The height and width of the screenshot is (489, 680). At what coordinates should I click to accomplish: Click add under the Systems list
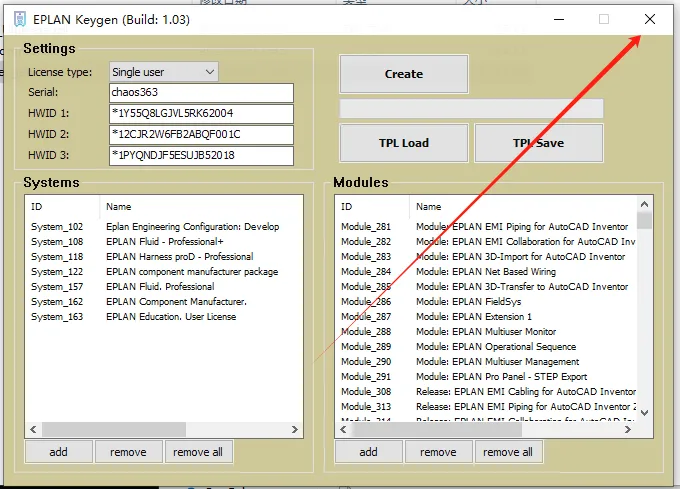click(59, 452)
